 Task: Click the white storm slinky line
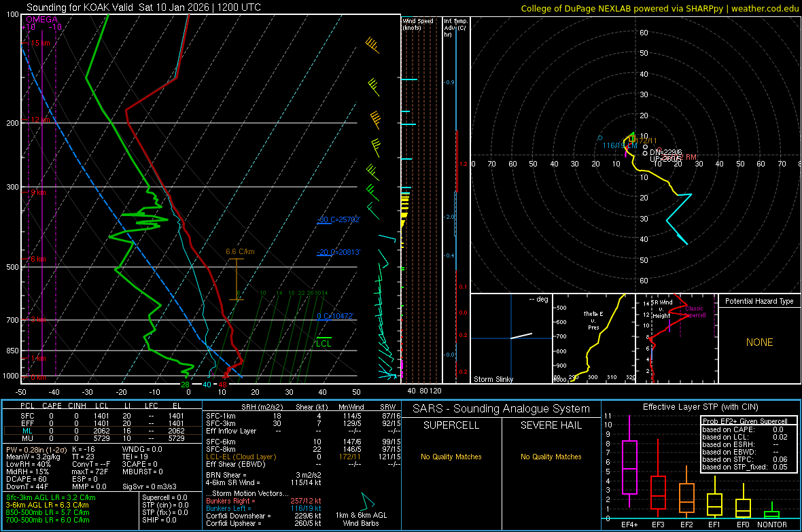(x=521, y=336)
